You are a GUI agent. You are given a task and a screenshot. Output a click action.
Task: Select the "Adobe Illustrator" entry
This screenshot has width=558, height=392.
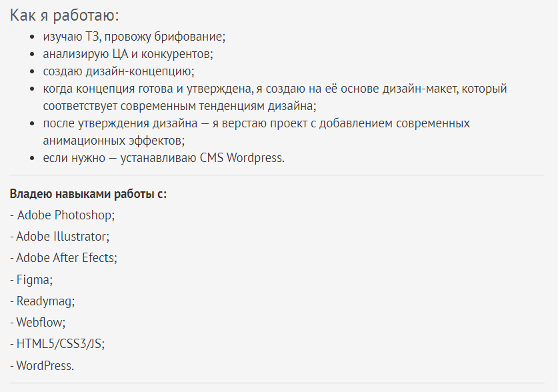(x=62, y=236)
